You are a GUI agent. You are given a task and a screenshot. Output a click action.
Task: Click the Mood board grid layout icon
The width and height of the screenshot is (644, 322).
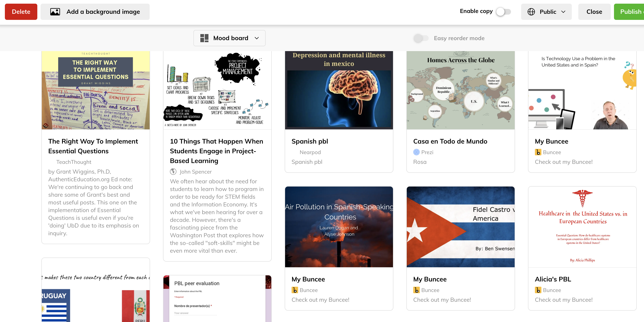click(204, 38)
